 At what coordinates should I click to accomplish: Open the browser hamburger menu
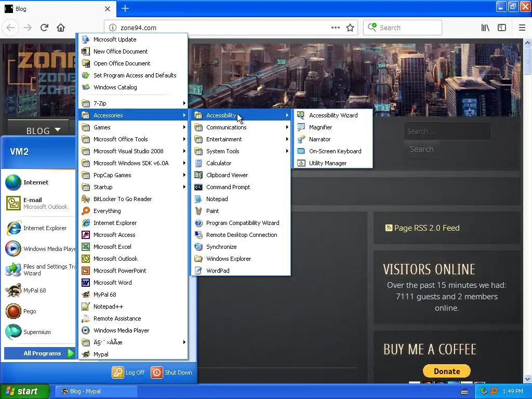coord(522,28)
